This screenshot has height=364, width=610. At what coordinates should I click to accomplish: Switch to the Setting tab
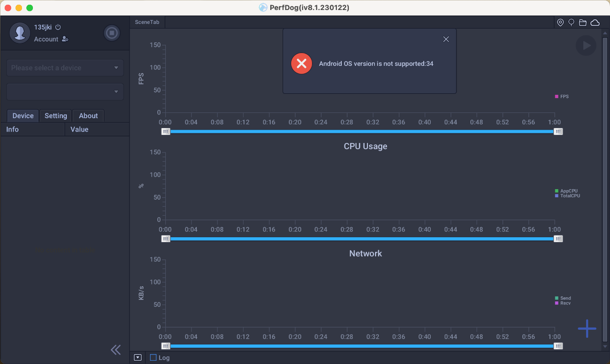pyautogui.click(x=56, y=116)
